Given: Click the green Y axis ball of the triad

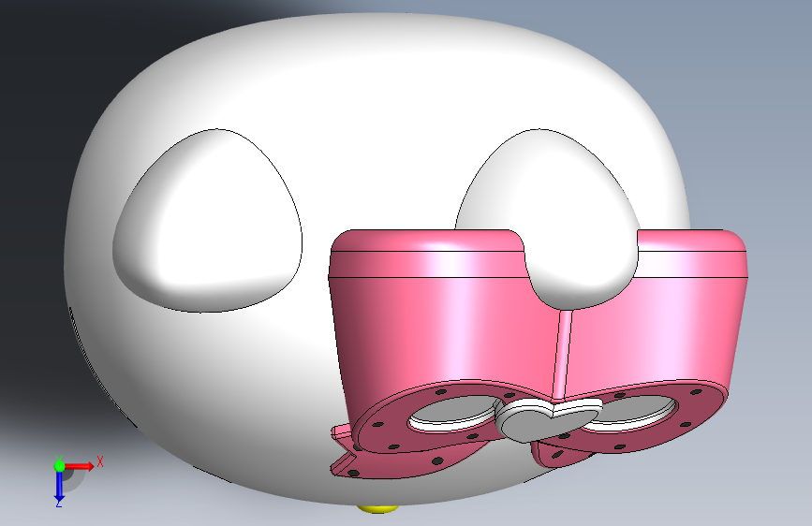Looking at the screenshot, I should point(59,466).
